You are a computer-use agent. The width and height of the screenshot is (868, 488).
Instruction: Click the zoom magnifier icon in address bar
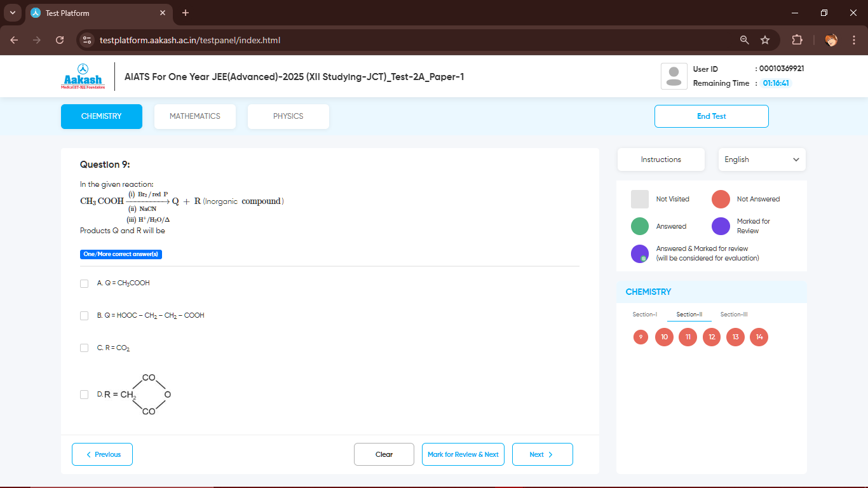pos(745,40)
